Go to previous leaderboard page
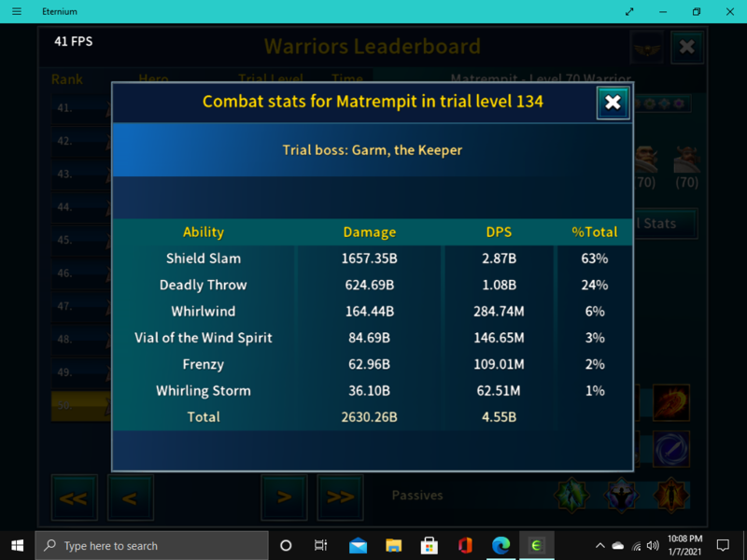 [130, 497]
